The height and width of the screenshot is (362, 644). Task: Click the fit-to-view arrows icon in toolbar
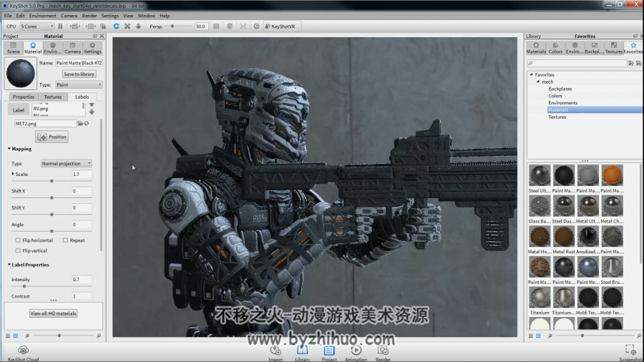tap(127, 26)
